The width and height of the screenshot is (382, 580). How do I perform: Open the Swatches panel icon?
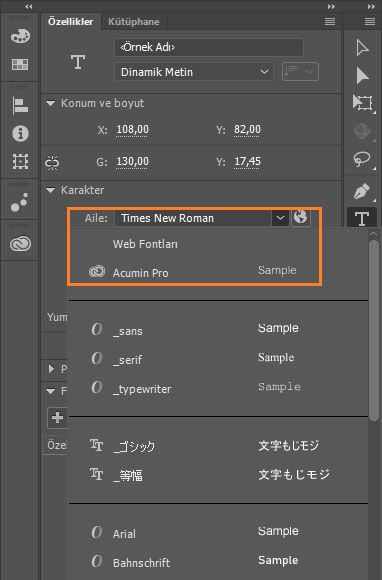(x=20, y=64)
